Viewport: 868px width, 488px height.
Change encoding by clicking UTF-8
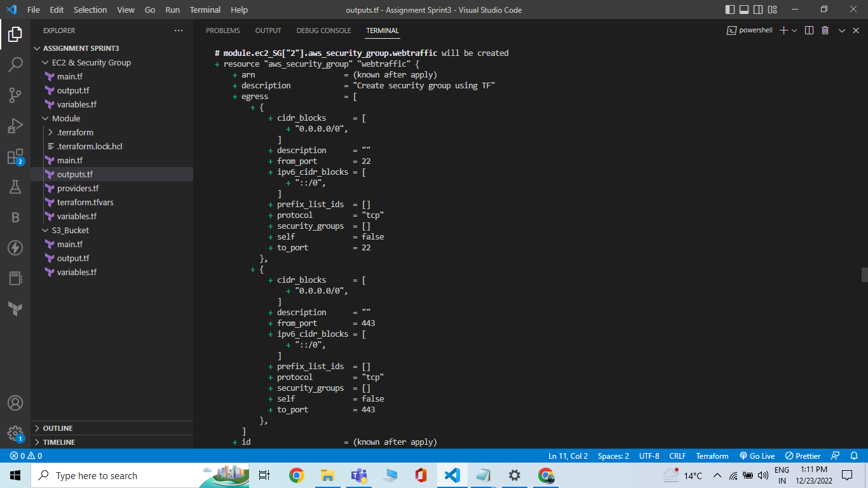coord(649,456)
